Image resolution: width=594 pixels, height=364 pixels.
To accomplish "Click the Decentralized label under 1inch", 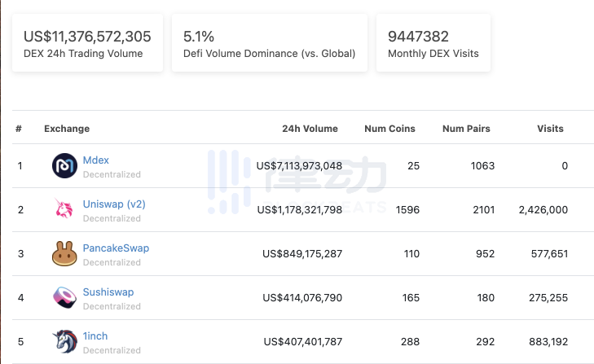I will click(x=112, y=350).
